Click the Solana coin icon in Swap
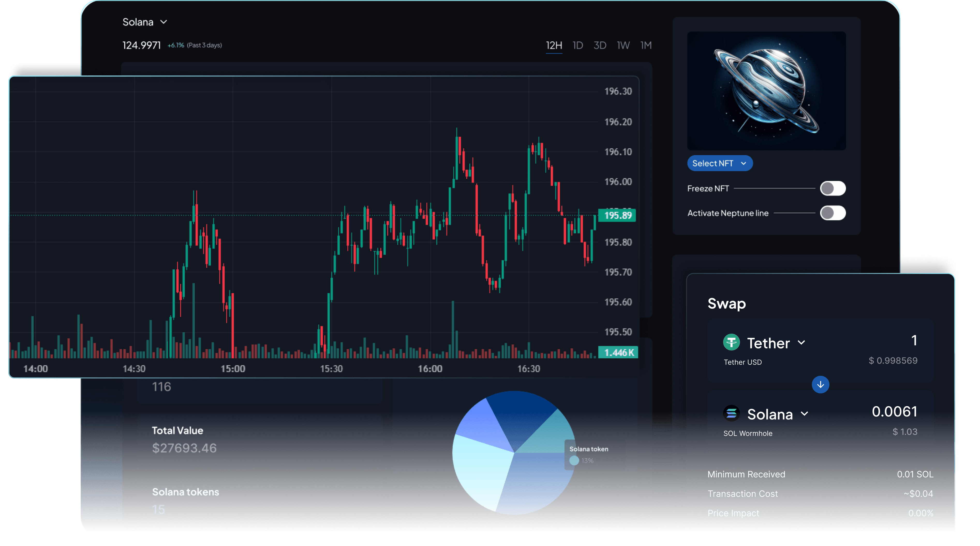980x546 pixels. tap(731, 413)
